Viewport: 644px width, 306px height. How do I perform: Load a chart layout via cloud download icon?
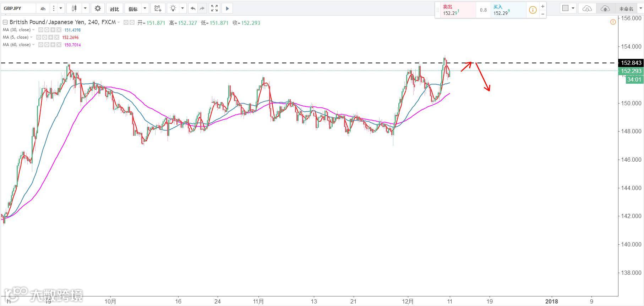(587, 8)
